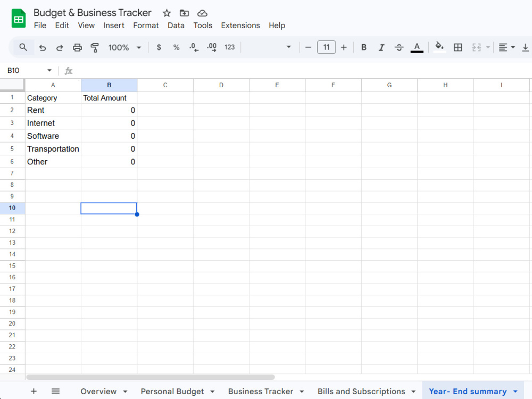Open the fill color picker
The height and width of the screenshot is (399, 532).
[439, 47]
